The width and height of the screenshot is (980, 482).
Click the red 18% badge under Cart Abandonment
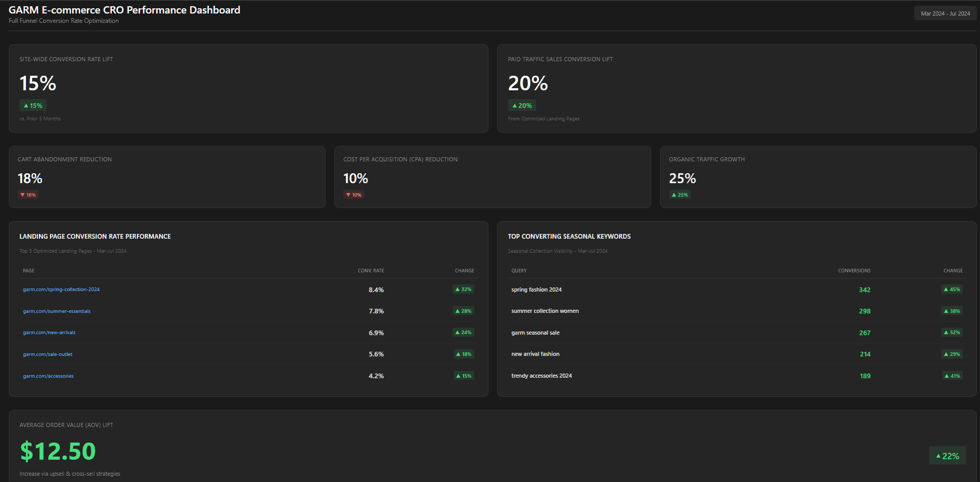point(28,195)
